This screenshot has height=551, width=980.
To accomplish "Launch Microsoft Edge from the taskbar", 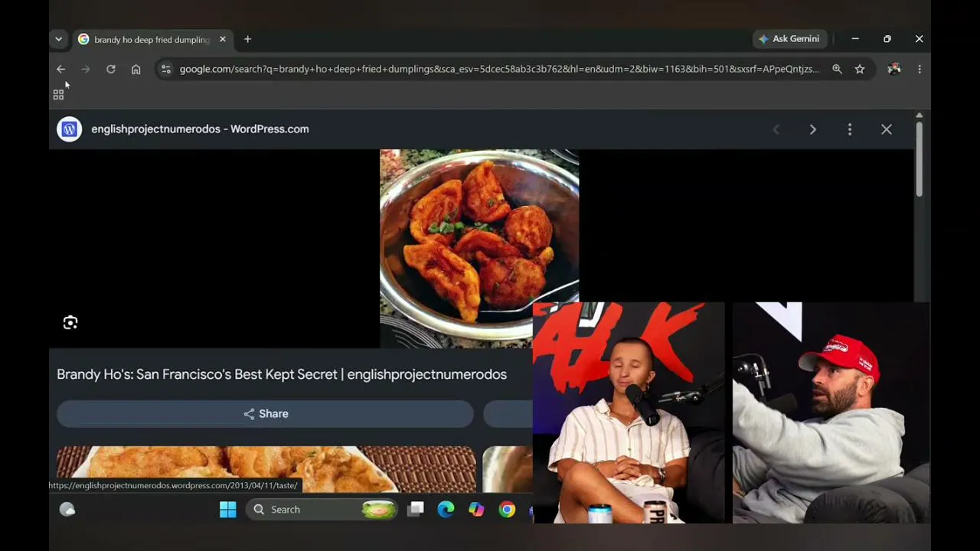I will [x=446, y=510].
